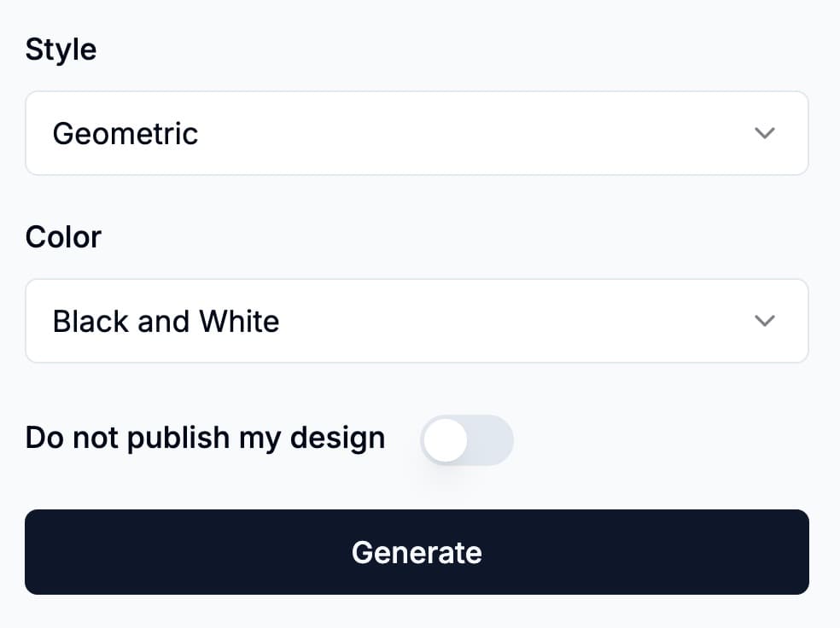Expand Style options via its down arrow
The image size is (840, 628).
click(x=765, y=133)
